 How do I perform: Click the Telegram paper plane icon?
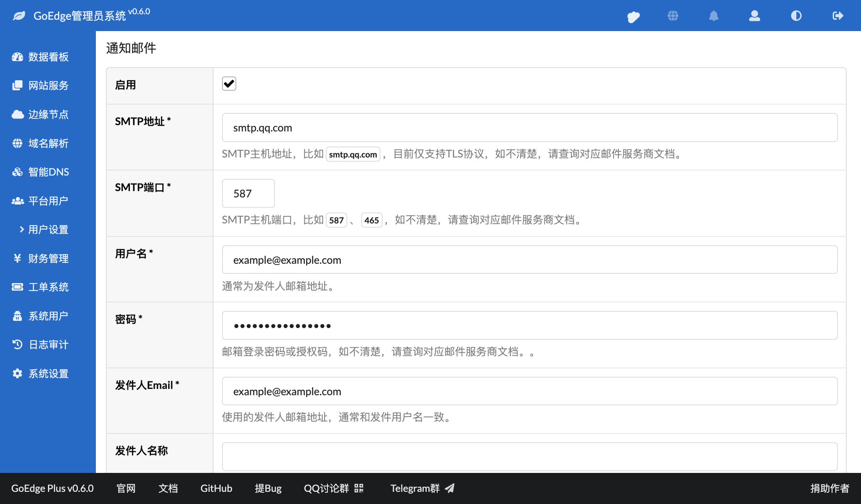click(x=450, y=488)
